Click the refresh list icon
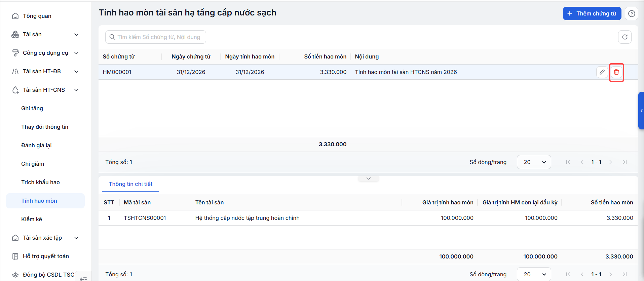 click(624, 37)
